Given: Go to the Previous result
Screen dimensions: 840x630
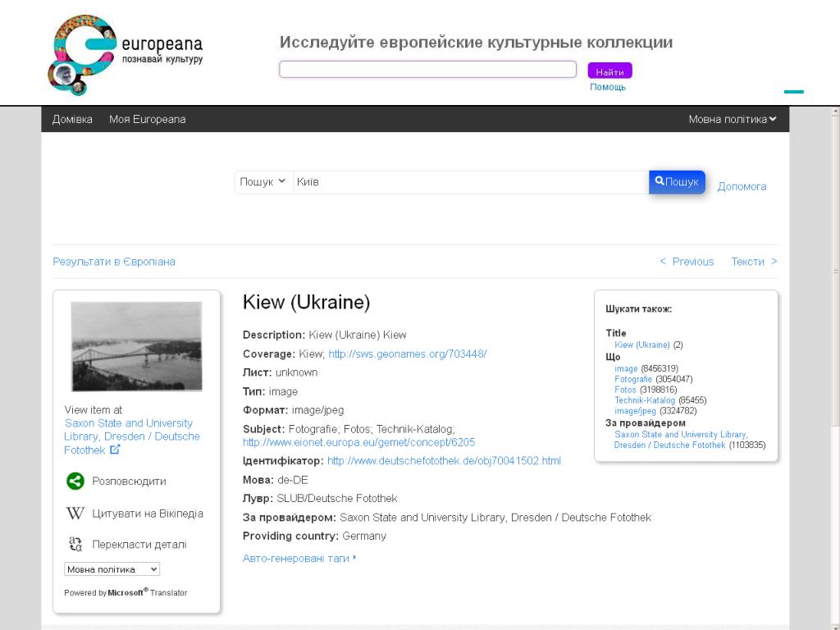Looking at the screenshot, I should tap(687, 262).
